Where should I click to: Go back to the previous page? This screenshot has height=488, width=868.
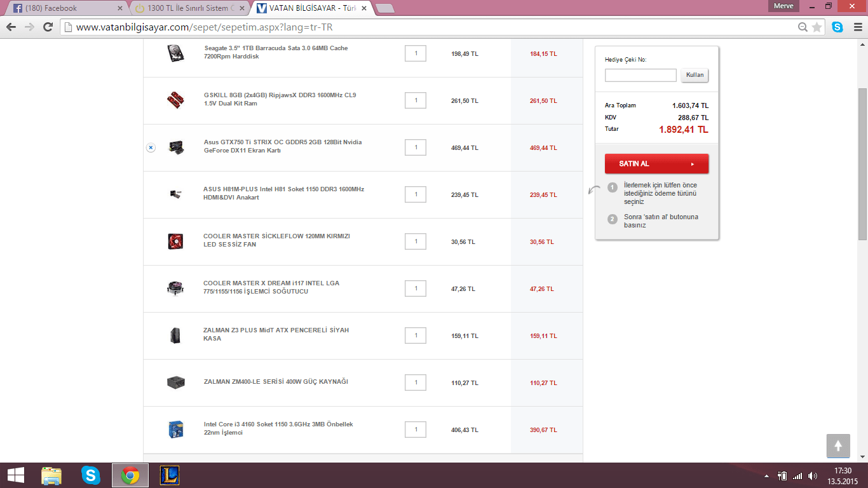coord(11,27)
